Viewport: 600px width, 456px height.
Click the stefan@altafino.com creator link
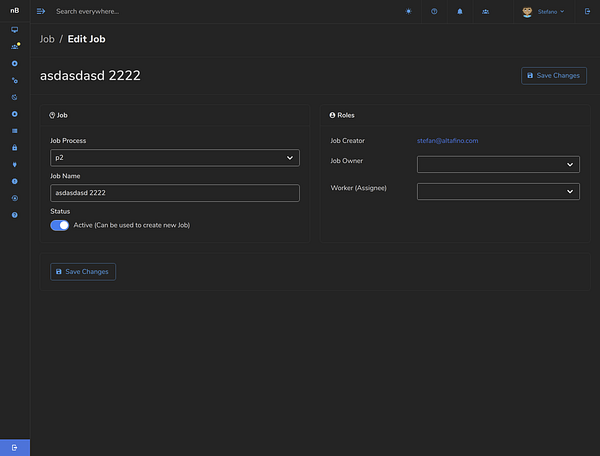tap(447, 141)
